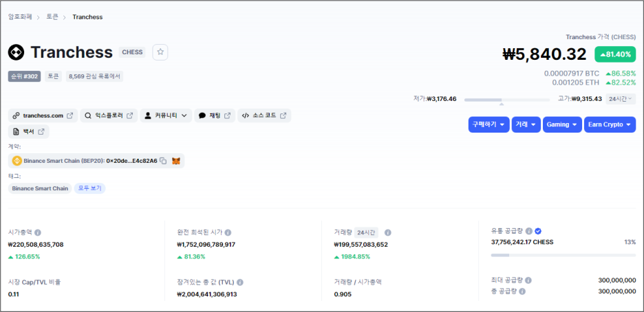This screenshot has height=312, width=644.
Task: Click the code brackets icon in 소스 코드
Action: [245, 115]
